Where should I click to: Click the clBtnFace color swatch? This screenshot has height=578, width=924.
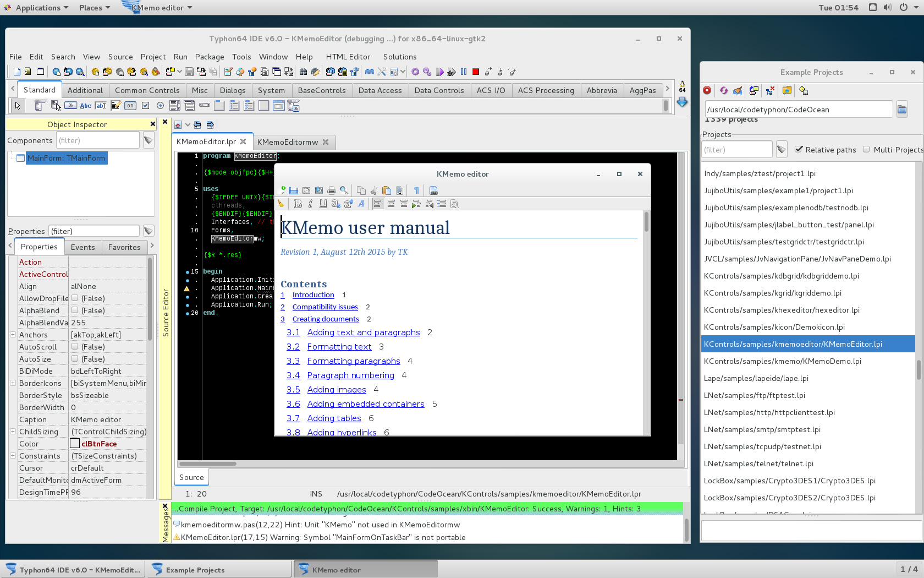coord(75,444)
